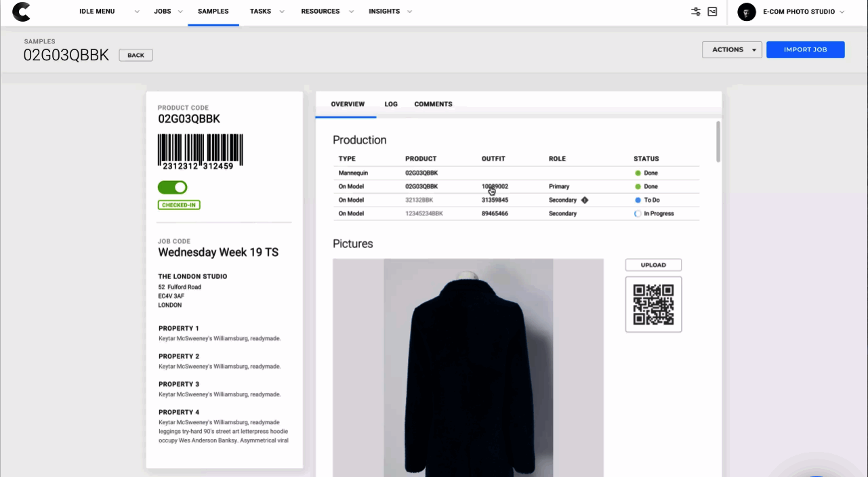
Task: Click outfit number 10089002
Action: (x=495, y=186)
